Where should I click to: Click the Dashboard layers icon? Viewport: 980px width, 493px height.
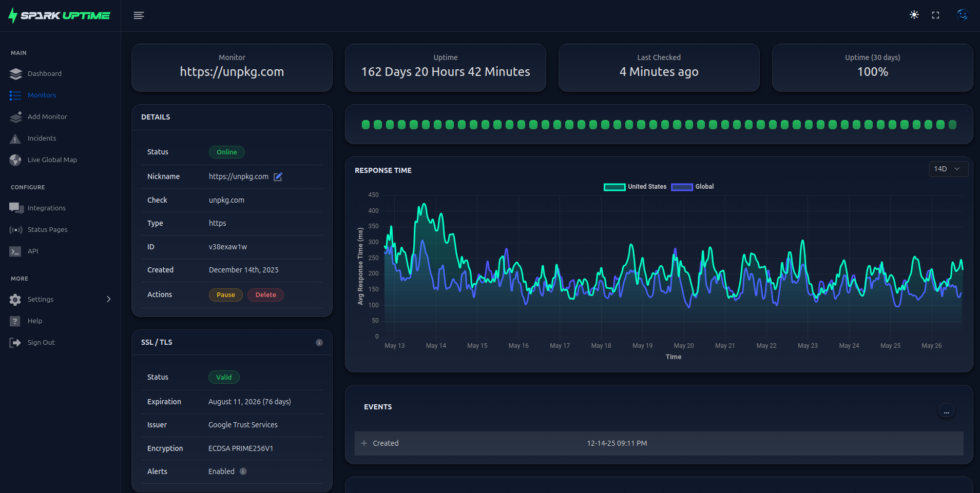[x=15, y=74]
